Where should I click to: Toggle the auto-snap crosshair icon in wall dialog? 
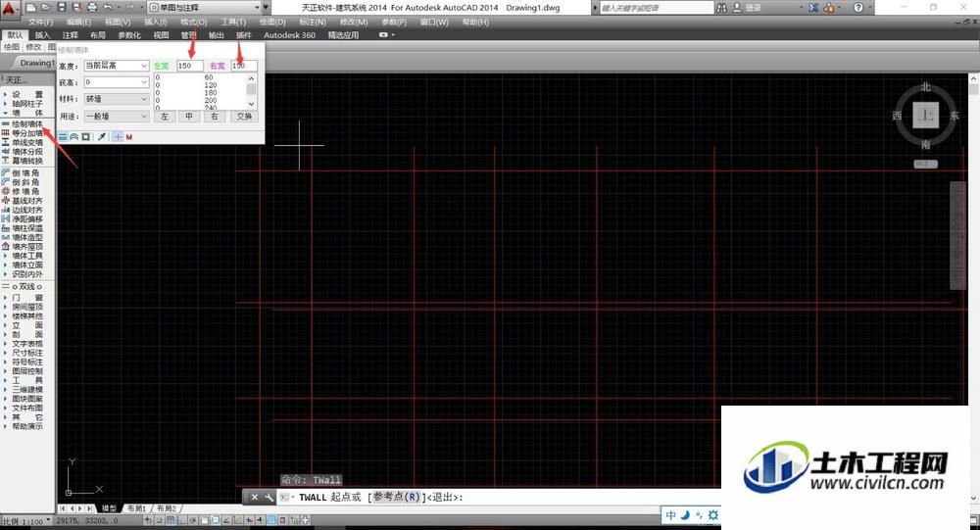pos(118,137)
